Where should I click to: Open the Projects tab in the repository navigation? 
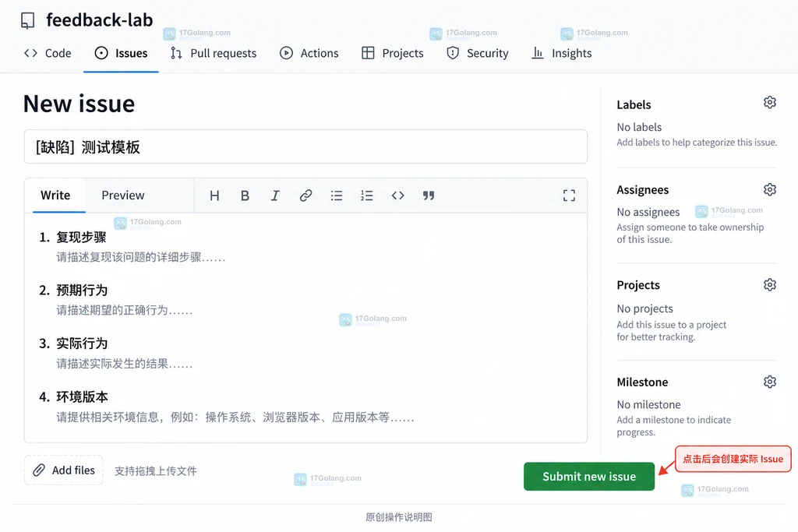pyautogui.click(x=393, y=54)
